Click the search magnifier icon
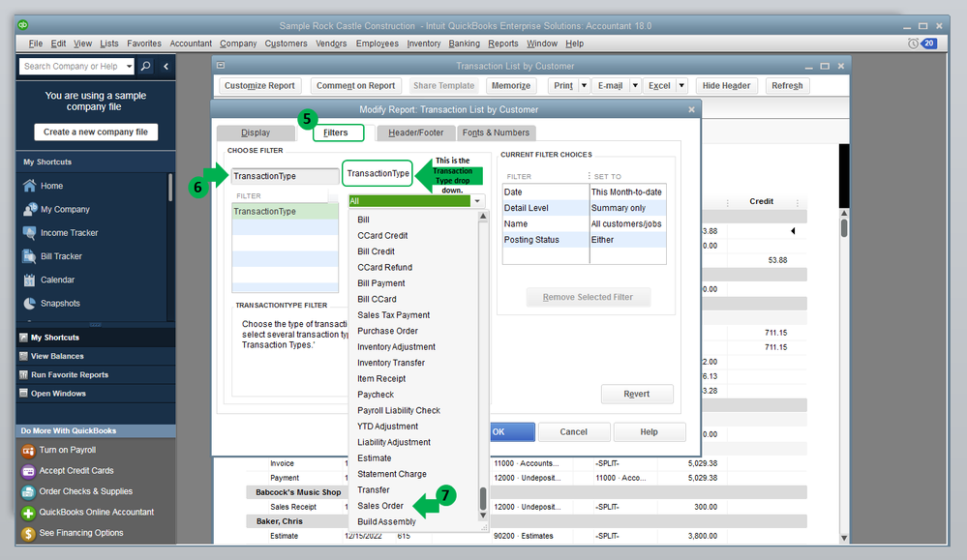The height and width of the screenshot is (560, 967). [x=145, y=66]
